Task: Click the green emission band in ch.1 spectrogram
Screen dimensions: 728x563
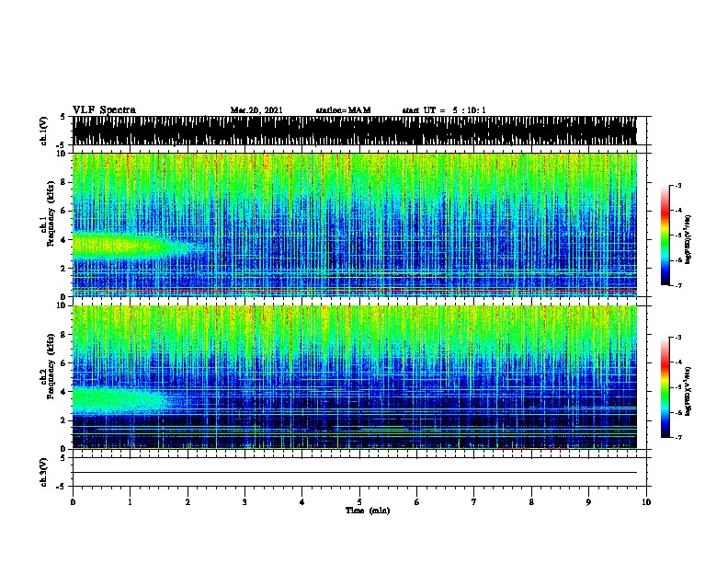Action: pos(132,246)
